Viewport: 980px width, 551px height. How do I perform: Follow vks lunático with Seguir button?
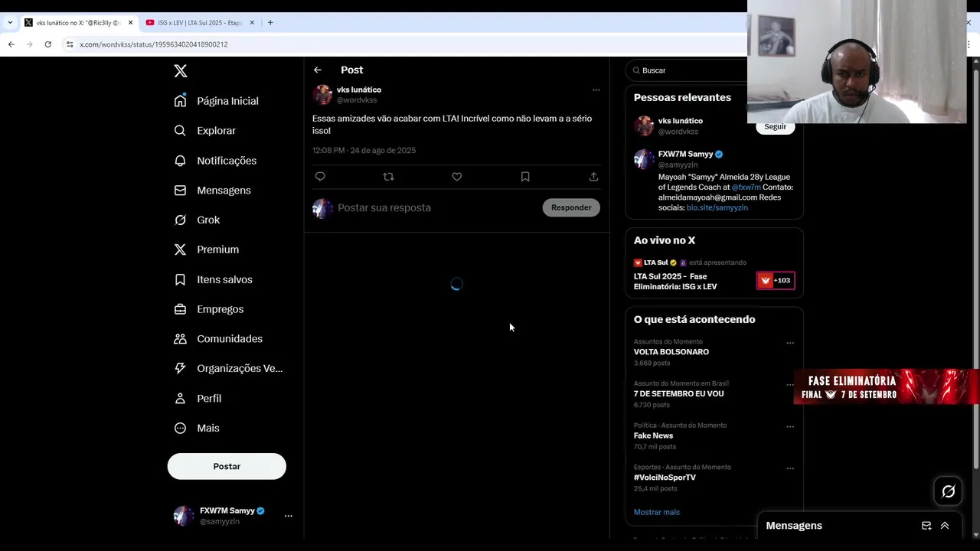tap(775, 127)
